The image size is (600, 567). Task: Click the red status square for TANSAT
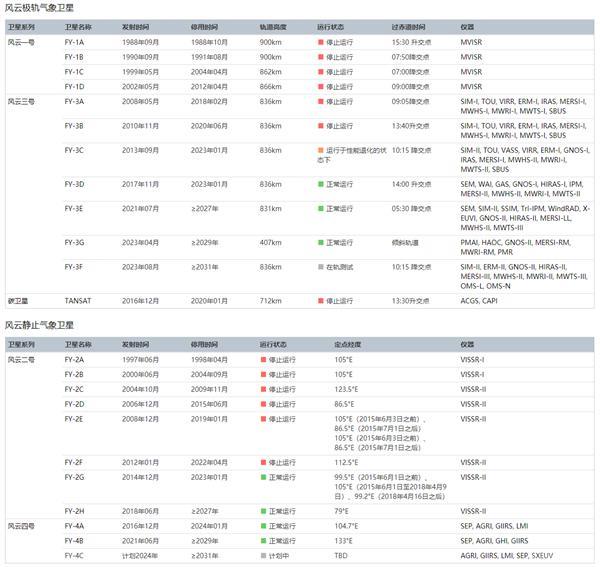coord(319,299)
